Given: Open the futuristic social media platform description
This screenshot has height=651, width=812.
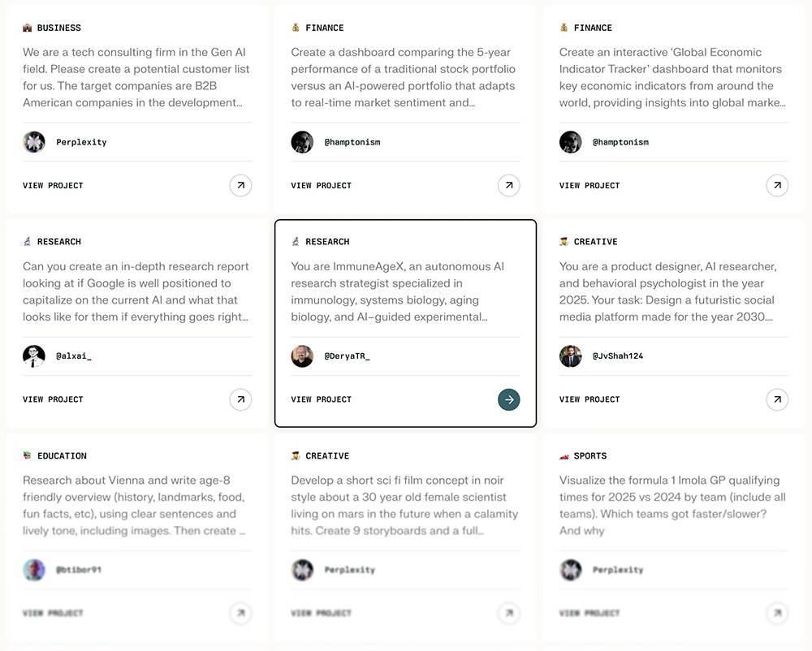Looking at the screenshot, I should [667, 291].
